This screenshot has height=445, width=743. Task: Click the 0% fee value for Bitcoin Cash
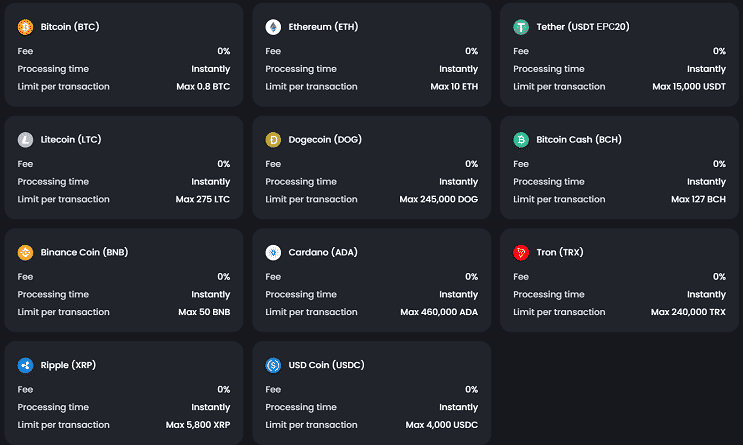pyautogui.click(x=719, y=164)
